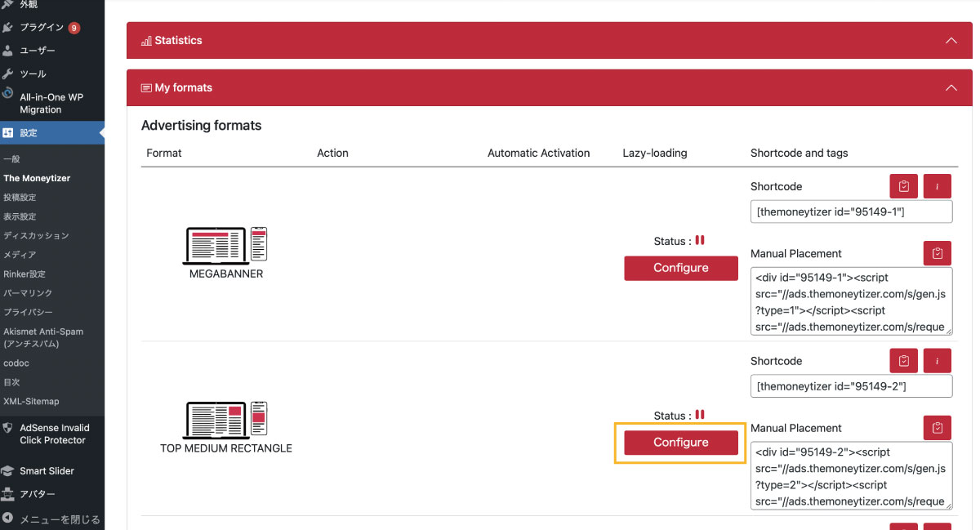Image resolution: width=980 pixels, height=530 pixels.
Task: Open All-in-One WP Migration from sidebar icon
Action: (8, 94)
